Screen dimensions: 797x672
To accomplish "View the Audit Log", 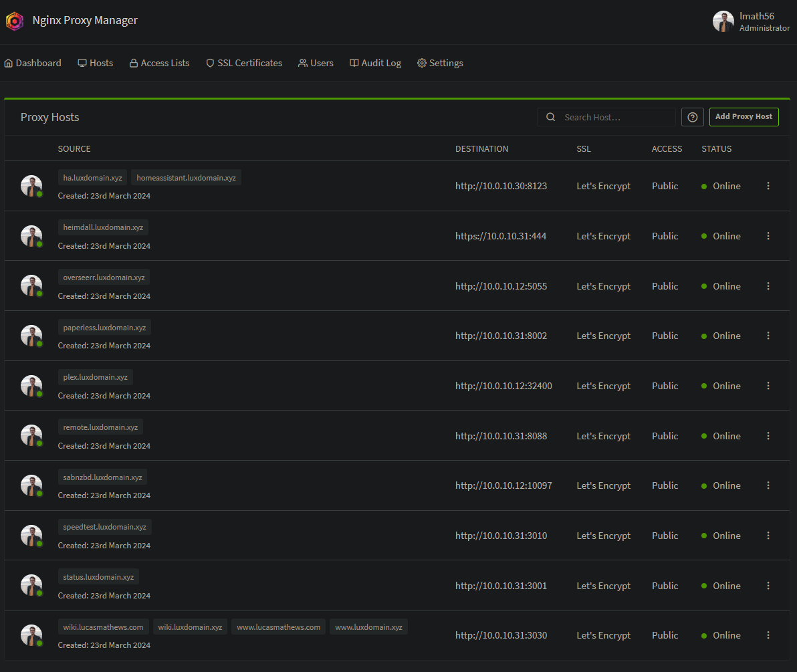I will coord(375,63).
